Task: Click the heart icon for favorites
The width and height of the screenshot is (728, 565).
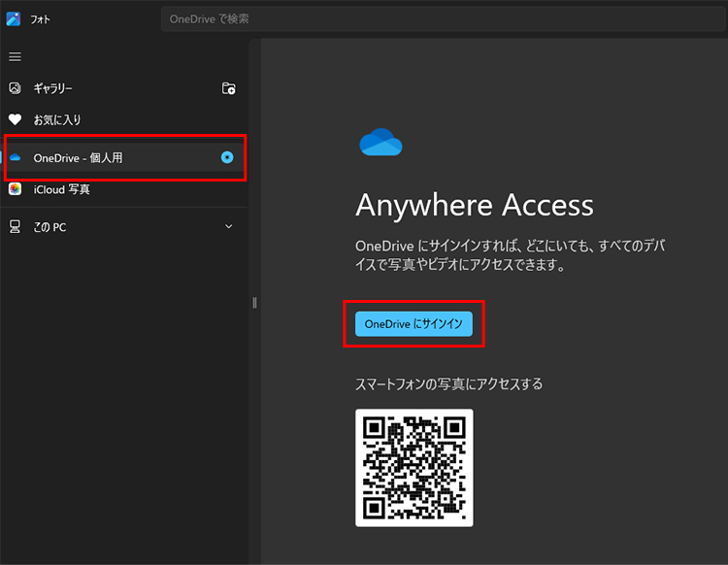Action: click(15, 120)
